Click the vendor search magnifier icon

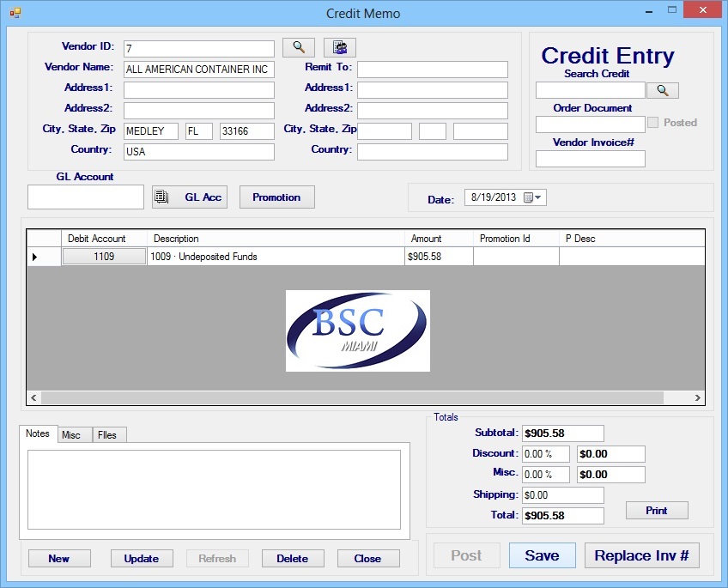[x=299, y=47]
